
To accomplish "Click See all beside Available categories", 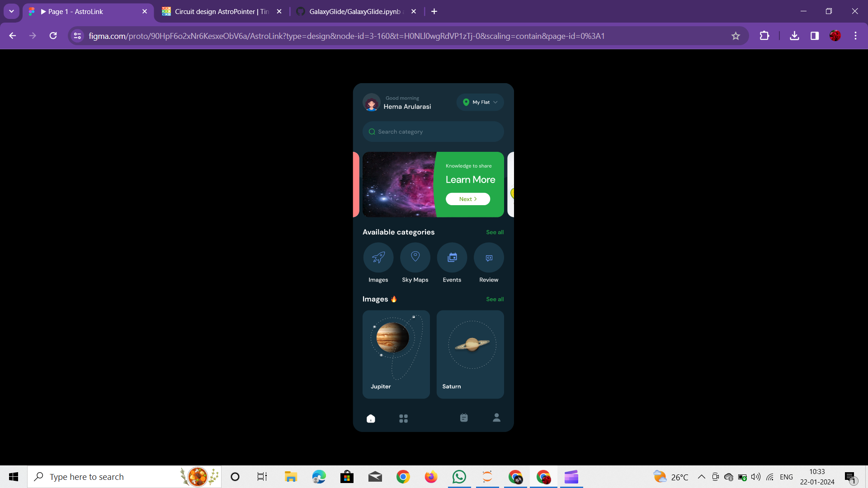I will pyautogui.click(x=495, y=232).
